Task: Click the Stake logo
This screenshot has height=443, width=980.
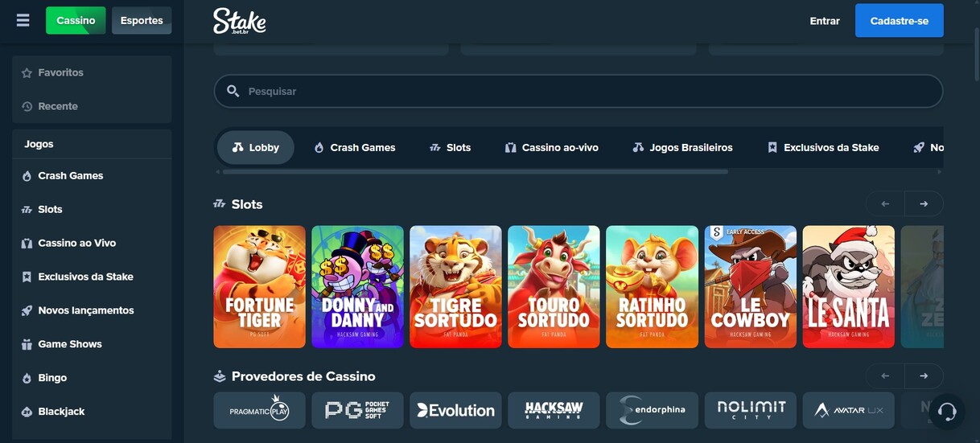Action: pyautogui.click(x=239, y=21)
